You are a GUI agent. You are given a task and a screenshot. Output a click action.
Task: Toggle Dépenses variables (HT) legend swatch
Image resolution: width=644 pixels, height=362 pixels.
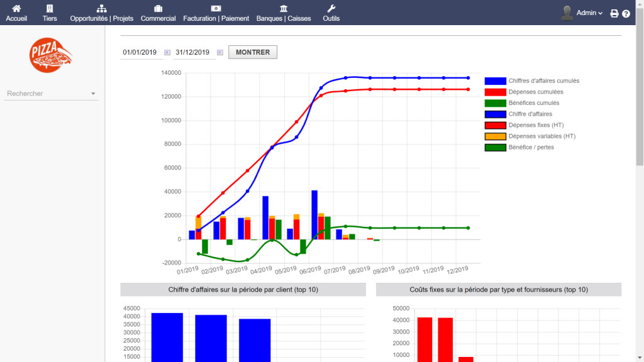coord(495,136)
